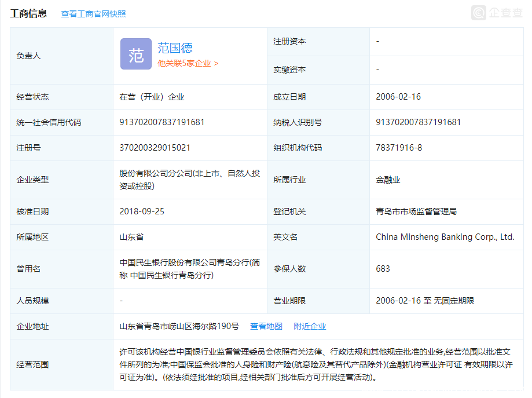Screen dimensions: 532x398
Task: Select the business scope paragraph starting 许可该机构
Action: 316,365
